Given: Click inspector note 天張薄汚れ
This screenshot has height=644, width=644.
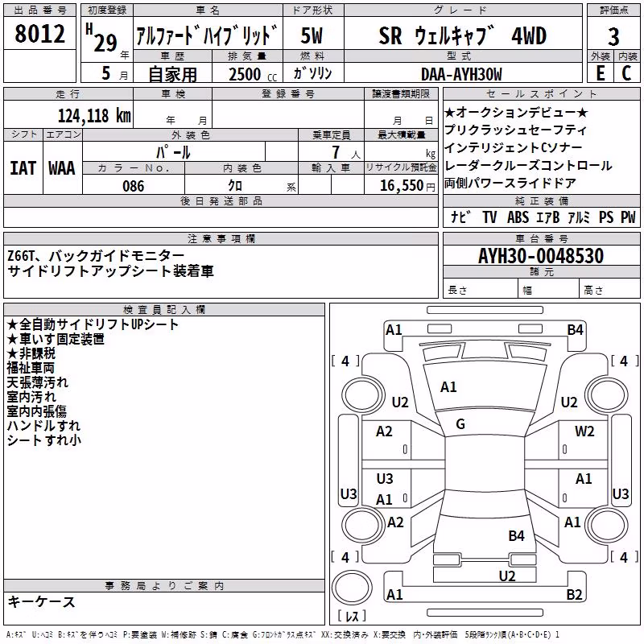Looking at the screenshot, I should coord(37,382).
